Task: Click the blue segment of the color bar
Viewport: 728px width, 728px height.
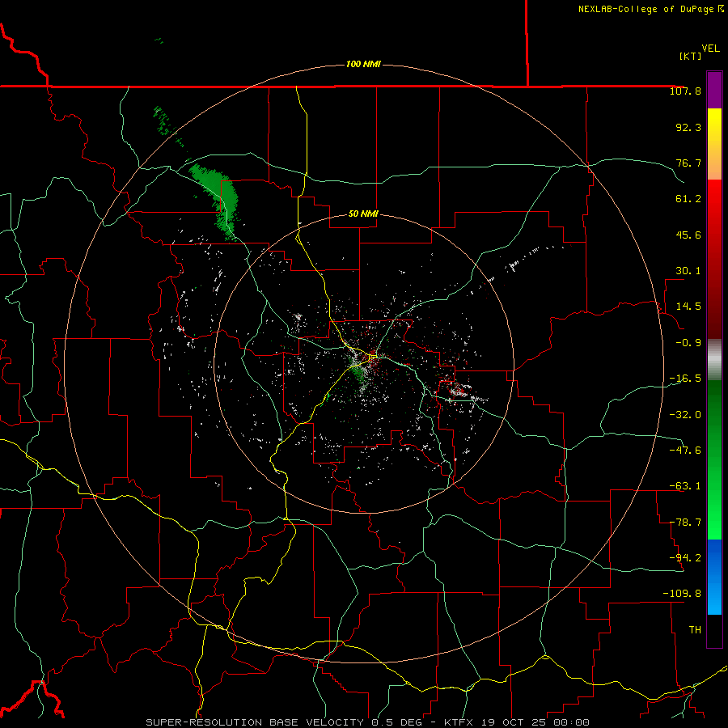Action: point(714,577)
